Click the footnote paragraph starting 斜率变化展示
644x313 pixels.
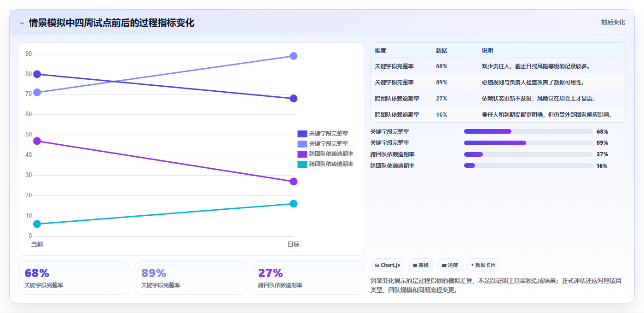496,285
